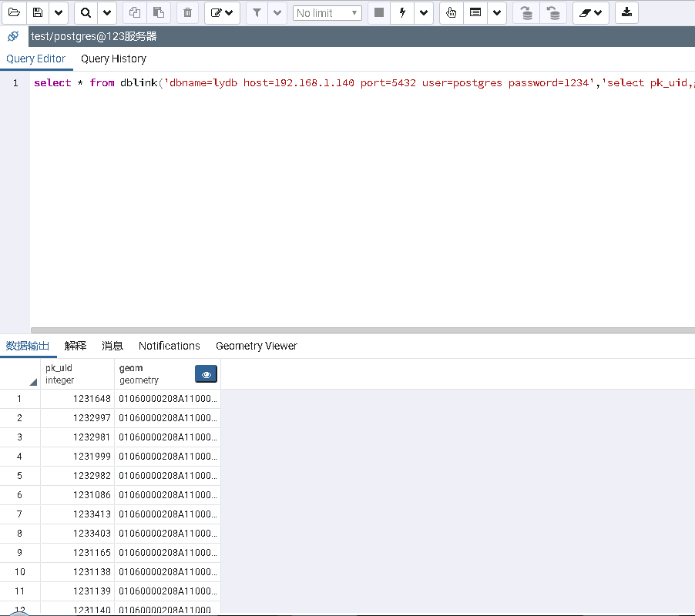This screenshot has height=616, width=695.
Task: Download the query results
Action: [x=626, y=12]
